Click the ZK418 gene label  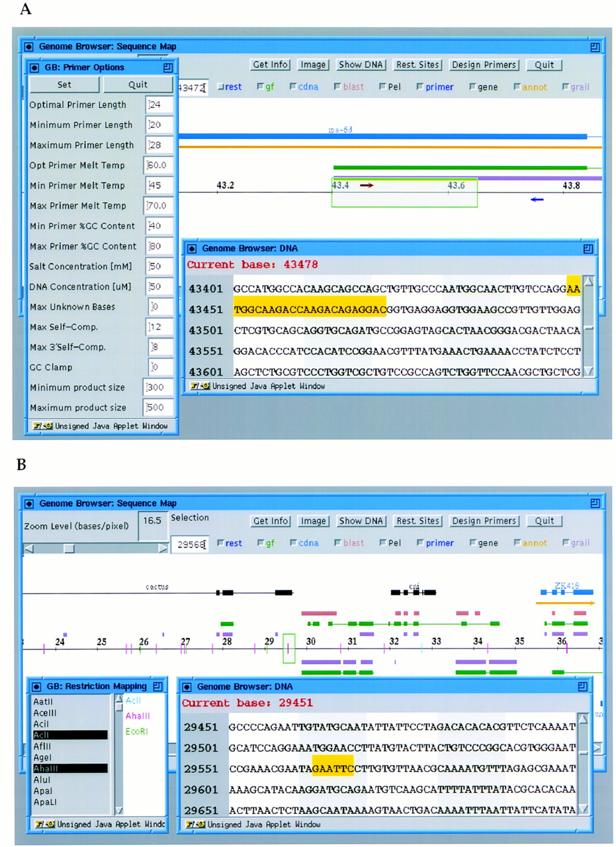567,585
